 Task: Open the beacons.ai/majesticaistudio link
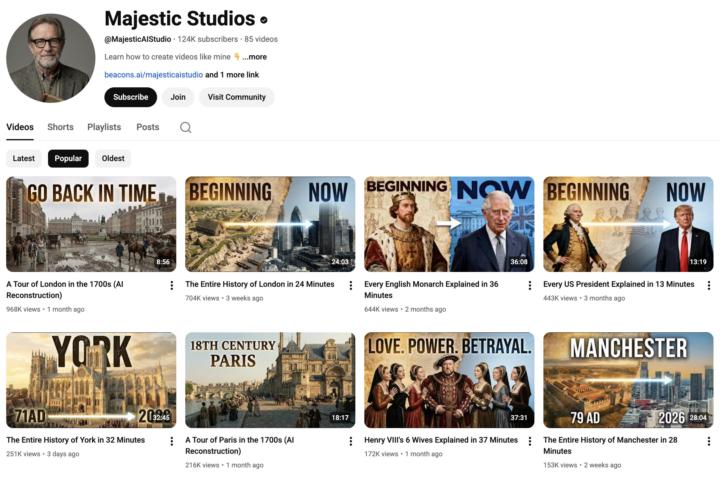click(153, 75)
